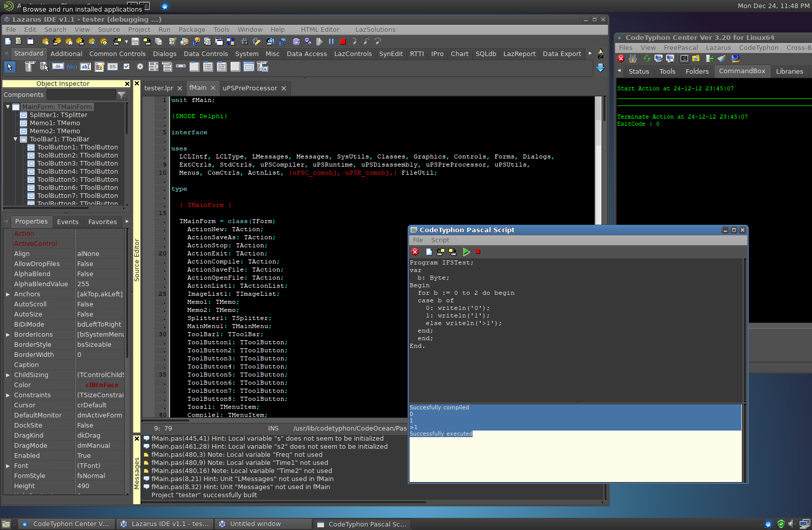Pick the TMainMenu component from palette
Screen dimensions: 812x530
point(30,67)
